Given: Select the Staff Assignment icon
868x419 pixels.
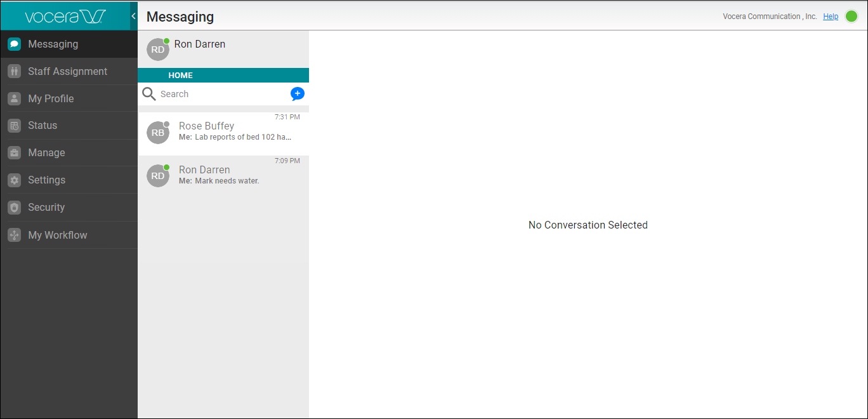Looking at the screenshot, I should 14,71.
